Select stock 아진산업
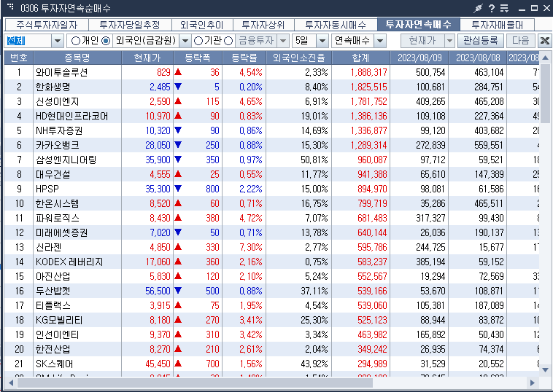 pos(53,276)
